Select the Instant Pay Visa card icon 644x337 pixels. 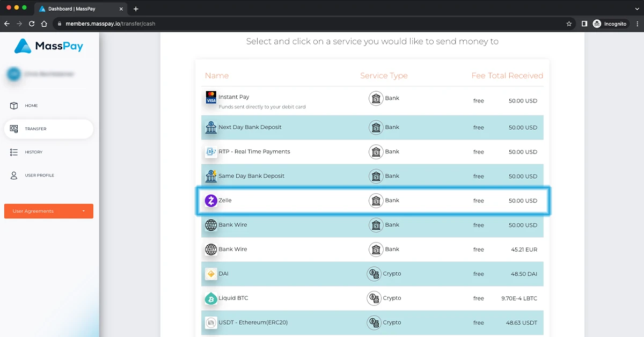(x=211, y=98)
